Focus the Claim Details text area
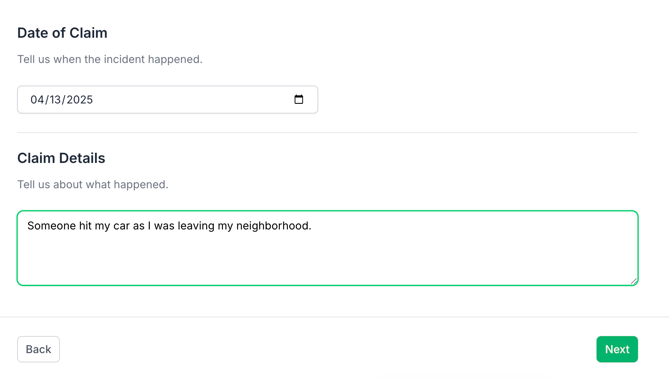This screenshot has width=670, height=378. [x=328, y=248]
